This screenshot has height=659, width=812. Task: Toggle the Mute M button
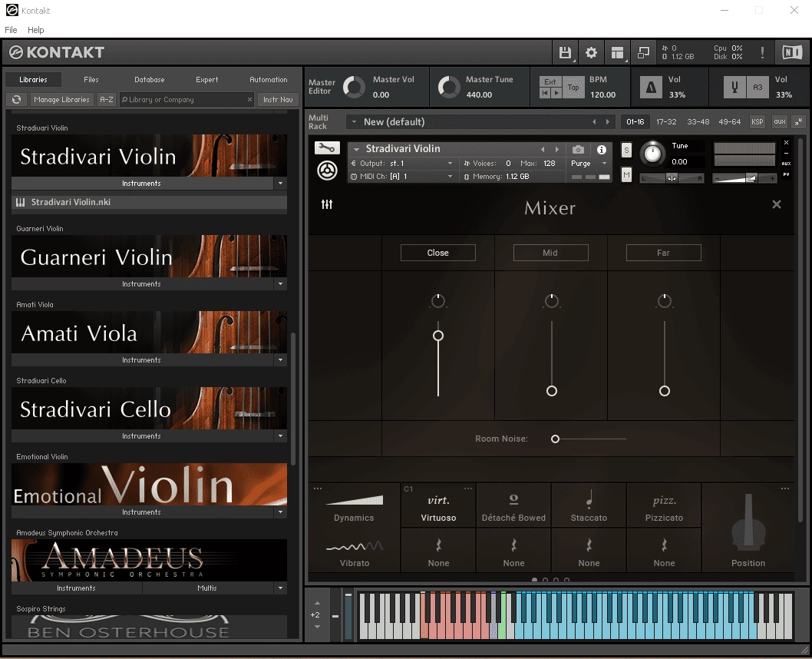(626, 174)
